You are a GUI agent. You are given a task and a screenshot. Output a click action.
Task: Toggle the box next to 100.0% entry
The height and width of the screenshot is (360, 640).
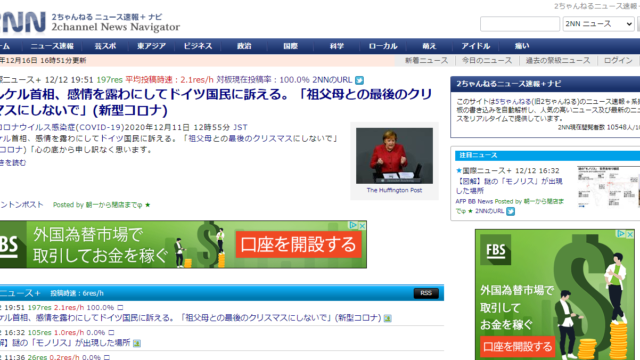(120, 307)
